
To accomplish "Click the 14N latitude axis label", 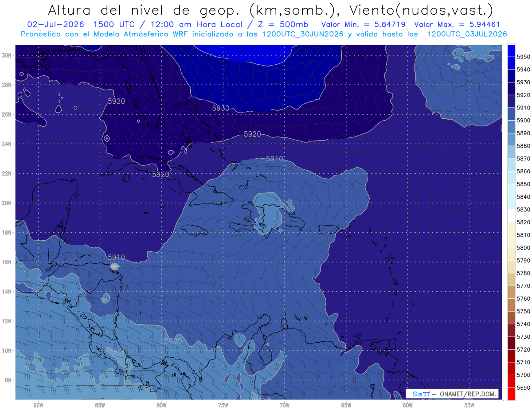I will click(x=7, y=291).
